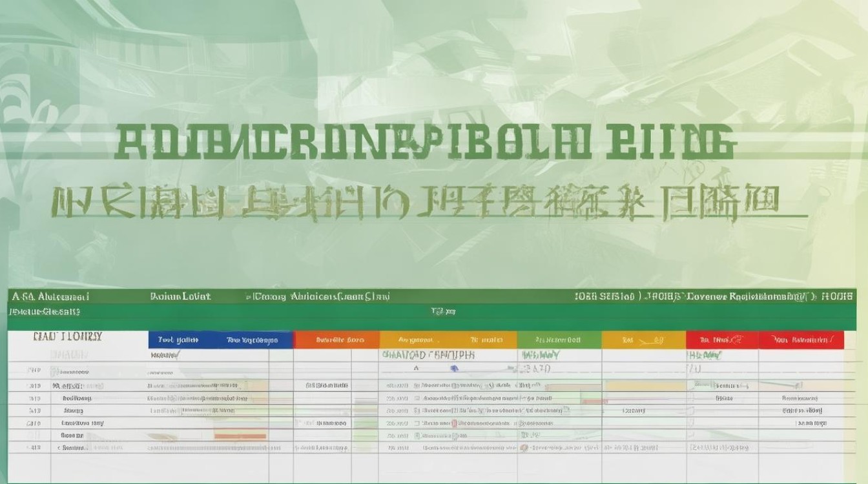Expand the bottom row using its chevron
Screen dimensions: 868x484
click(59, 446)
